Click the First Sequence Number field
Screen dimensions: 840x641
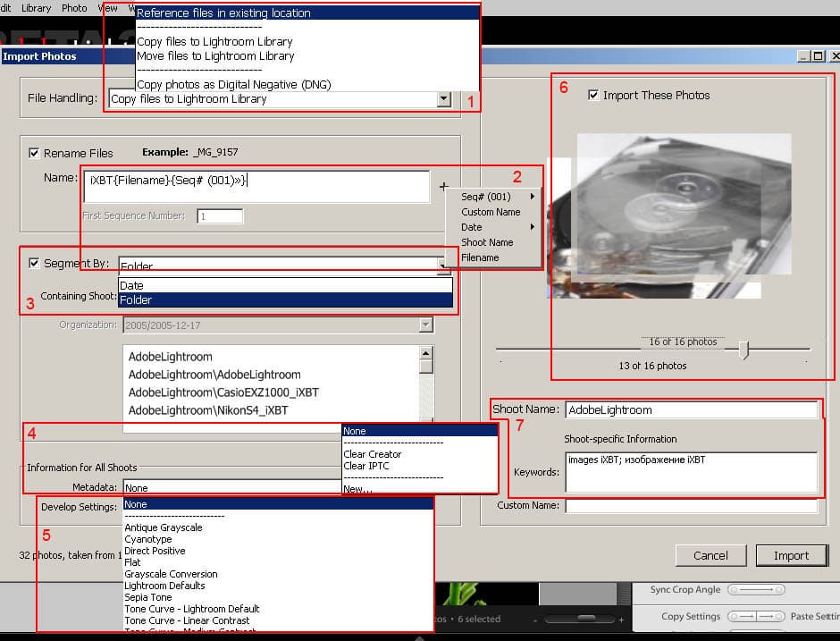coord(220,216)
